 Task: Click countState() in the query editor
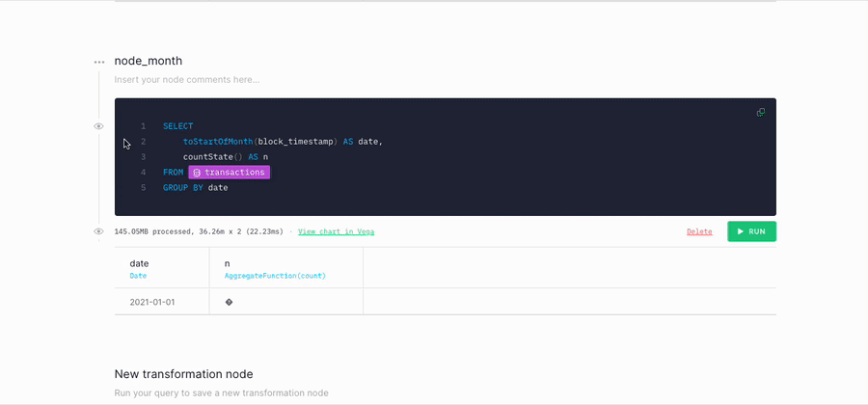coord(212,157)
